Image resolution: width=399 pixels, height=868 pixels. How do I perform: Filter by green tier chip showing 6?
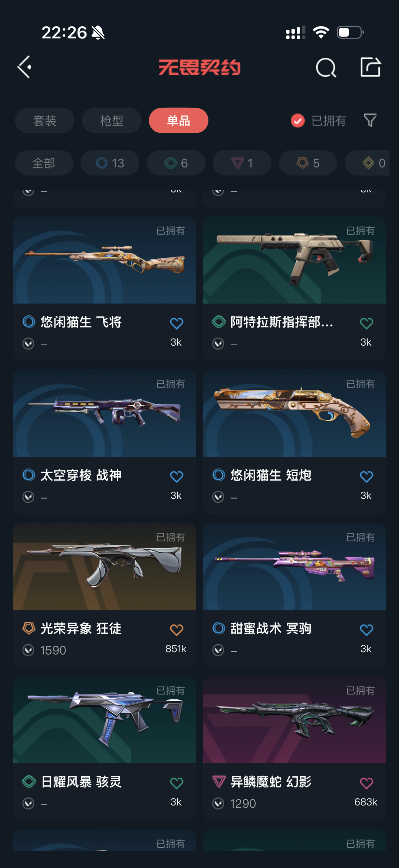tap(176, 163)
